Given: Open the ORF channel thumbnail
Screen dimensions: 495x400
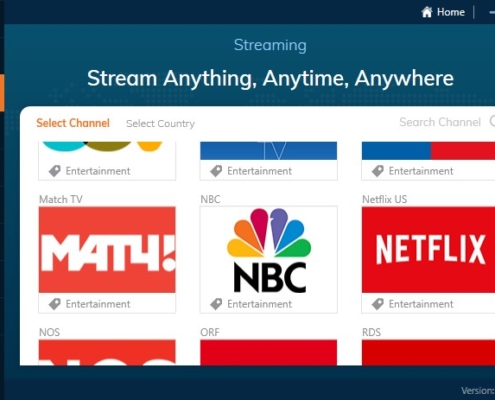Looking at the screenshot, I should point(269,352).
